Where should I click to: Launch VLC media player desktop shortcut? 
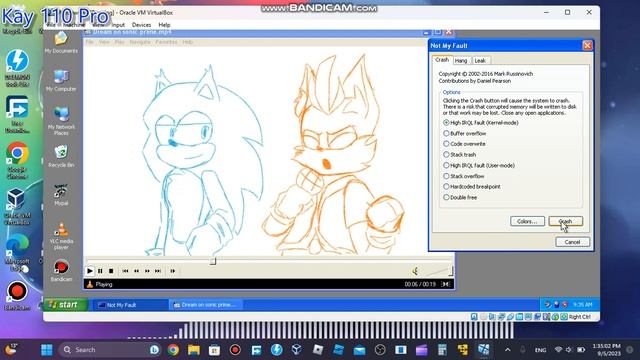[61, 236]
